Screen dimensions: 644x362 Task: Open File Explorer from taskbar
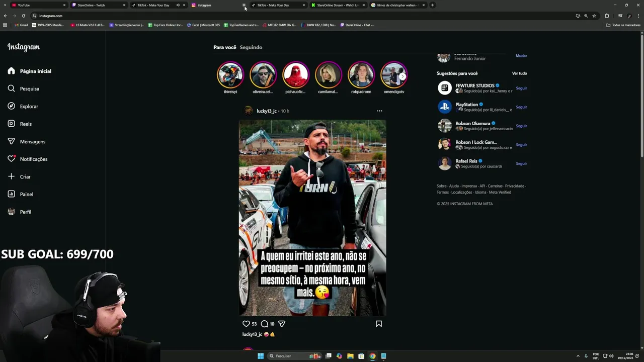350,356
